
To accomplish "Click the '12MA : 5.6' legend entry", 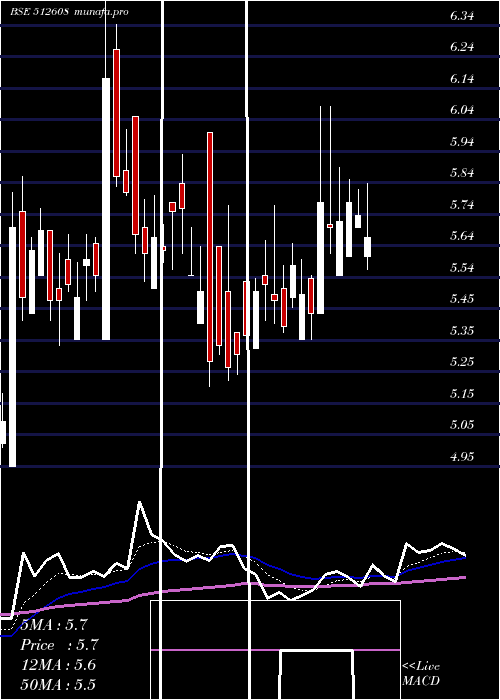I will (x=58, y=665).
